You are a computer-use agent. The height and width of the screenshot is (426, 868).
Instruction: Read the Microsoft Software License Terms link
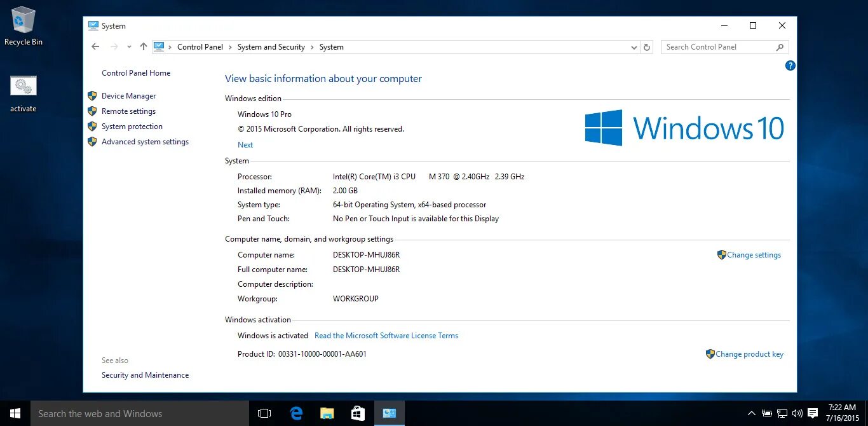(386, 336)
